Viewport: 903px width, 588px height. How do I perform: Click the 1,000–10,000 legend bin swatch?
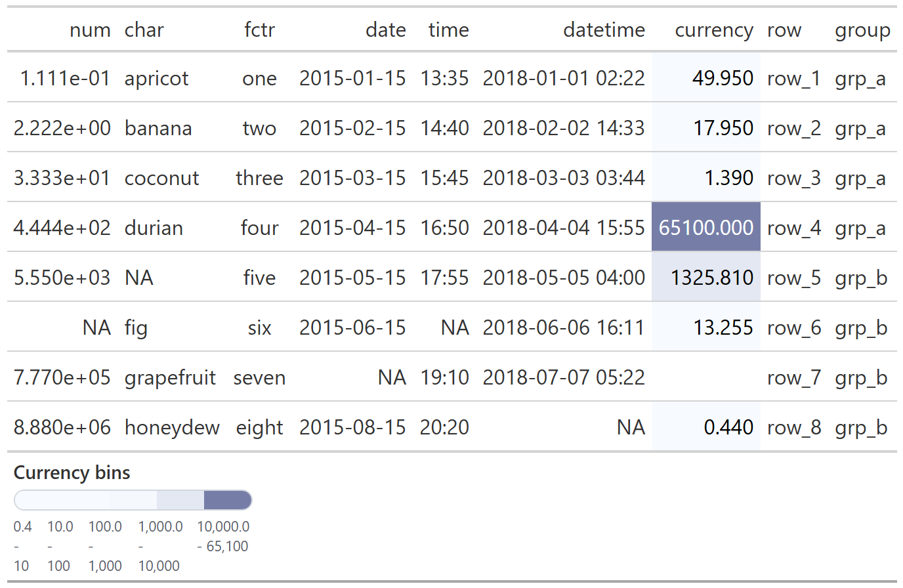[x=180, y=500]
